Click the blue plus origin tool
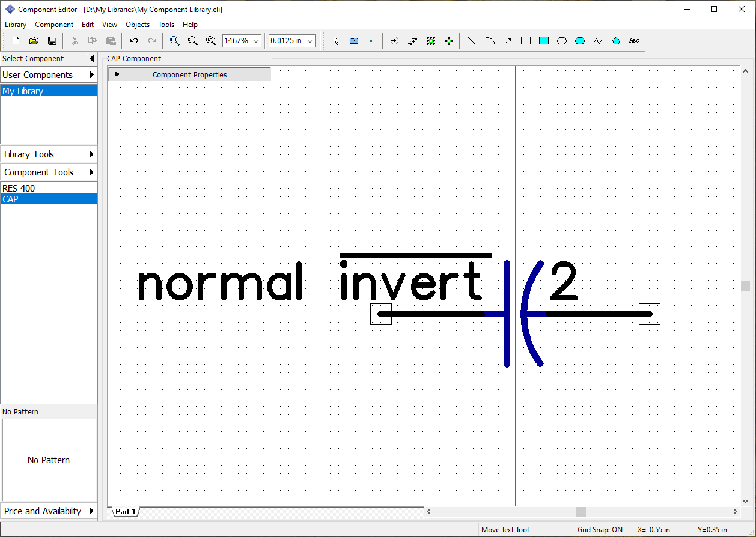756x537 pixels. click(371, 41)
